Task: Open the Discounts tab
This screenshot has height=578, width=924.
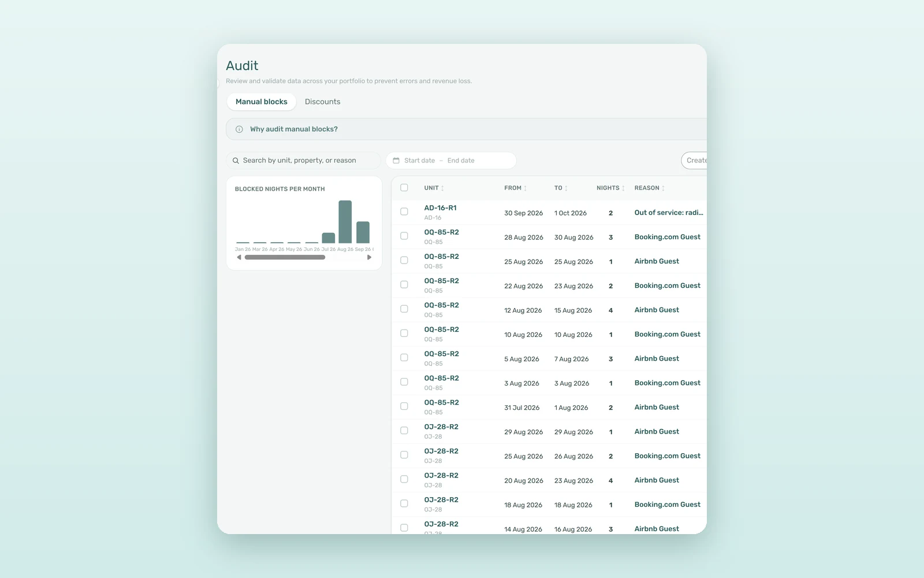Action: (322, 102)
